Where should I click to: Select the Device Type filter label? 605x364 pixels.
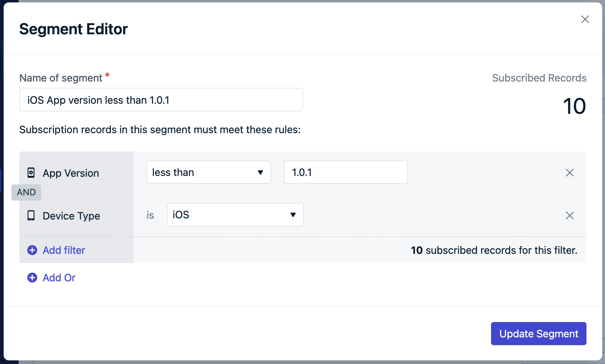tap(71, 216)
